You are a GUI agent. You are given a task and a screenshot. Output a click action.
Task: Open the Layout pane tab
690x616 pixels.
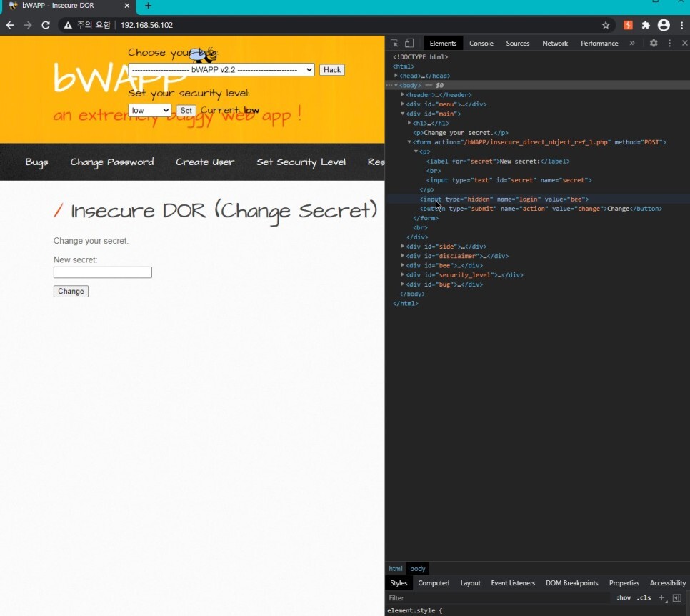point(471,582)
